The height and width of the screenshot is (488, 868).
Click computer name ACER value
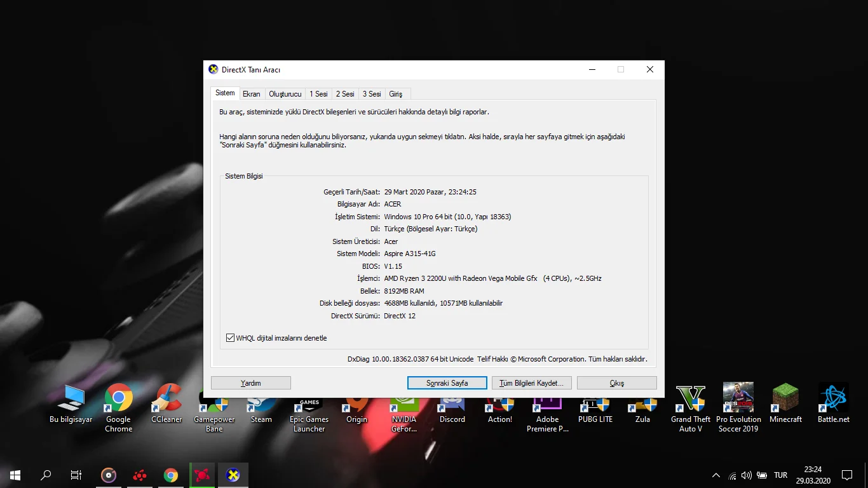pyautogui.click(x=393, y=204)
